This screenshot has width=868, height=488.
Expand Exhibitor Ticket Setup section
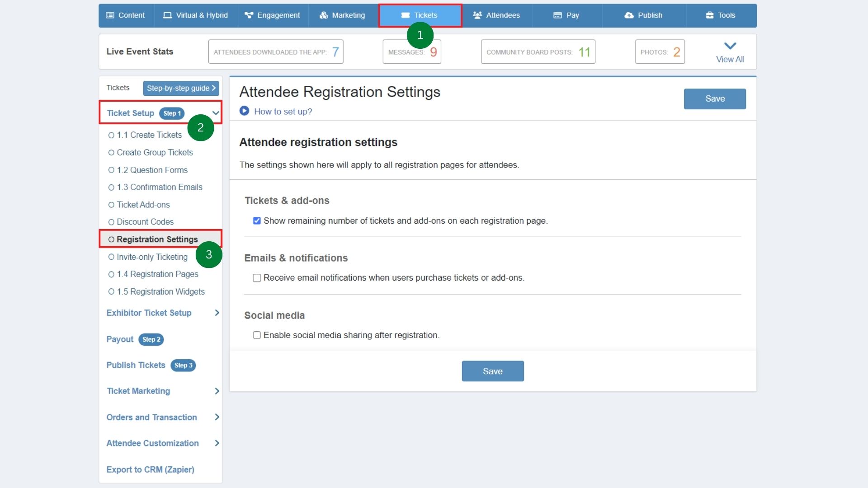pyautogui.click(x=217, y=313)
